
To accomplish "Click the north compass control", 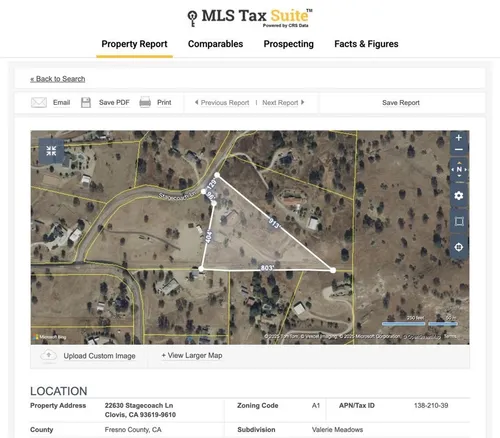I will [x=459, y=169].
